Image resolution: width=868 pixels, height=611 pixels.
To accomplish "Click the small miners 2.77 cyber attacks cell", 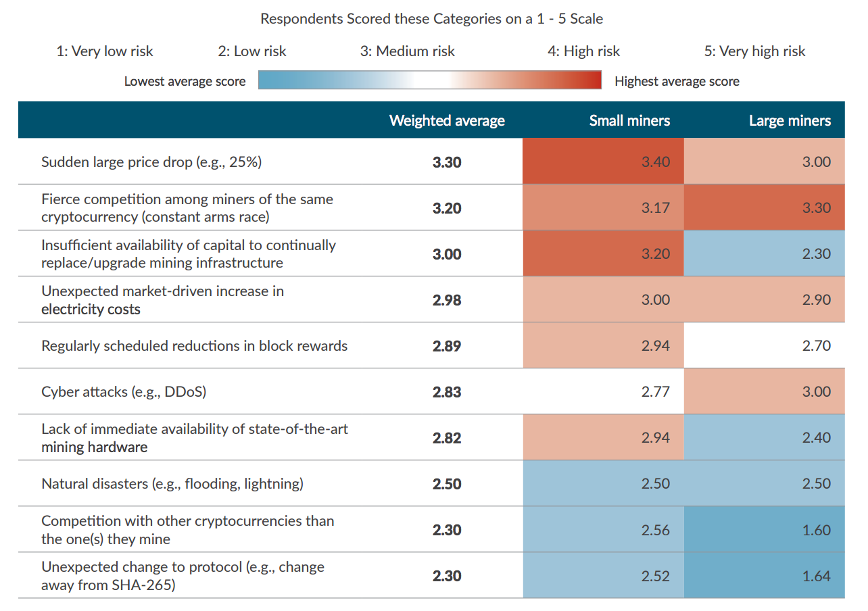I will [x=603, y=392].
